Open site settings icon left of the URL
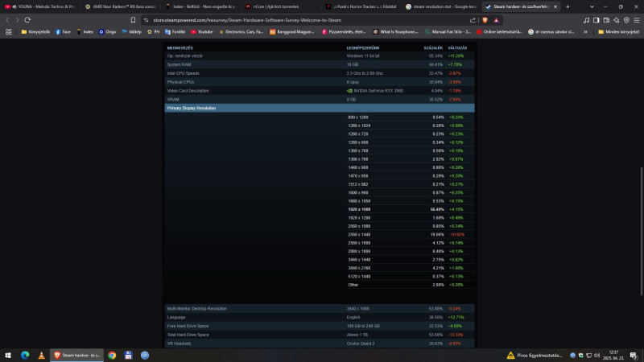The height and width of the screenshot is (362, 644). pyautogui.click(x=147, y=20)
